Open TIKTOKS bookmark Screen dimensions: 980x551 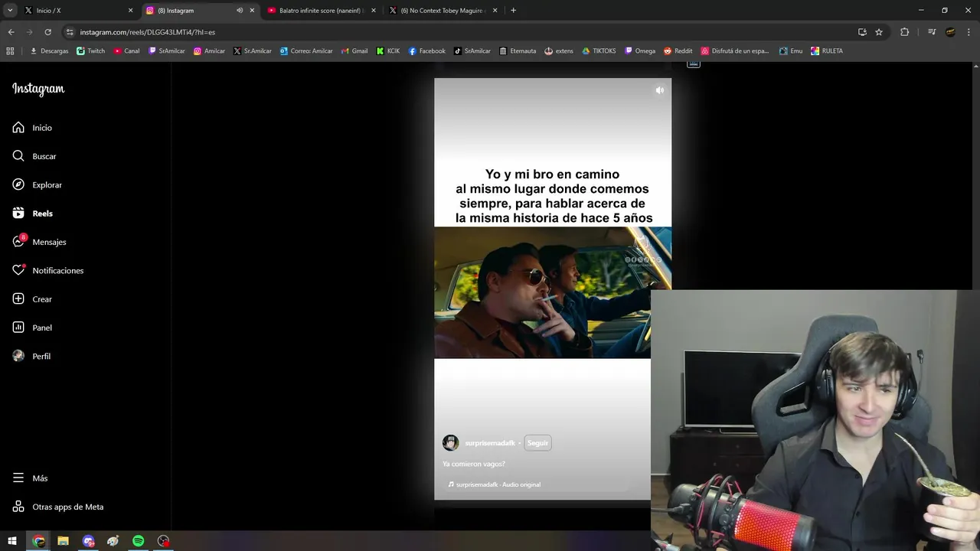click(x=599, y=51)
